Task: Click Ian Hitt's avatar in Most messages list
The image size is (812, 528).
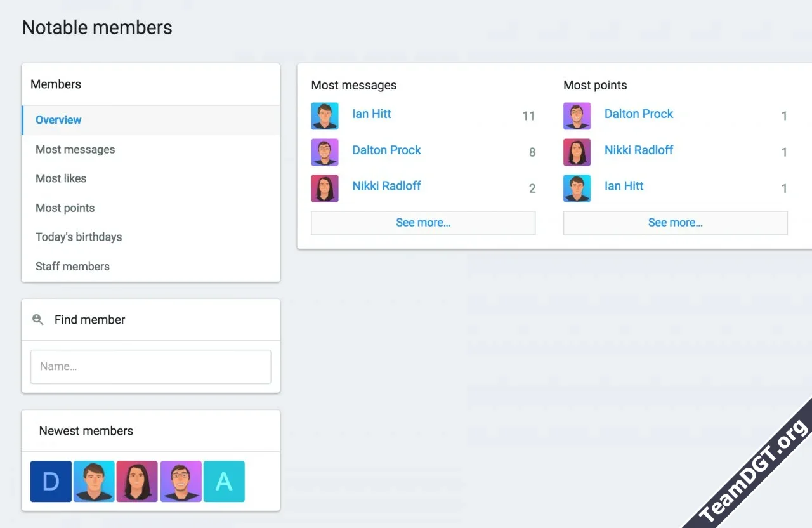Action: (x=325, y=116)
